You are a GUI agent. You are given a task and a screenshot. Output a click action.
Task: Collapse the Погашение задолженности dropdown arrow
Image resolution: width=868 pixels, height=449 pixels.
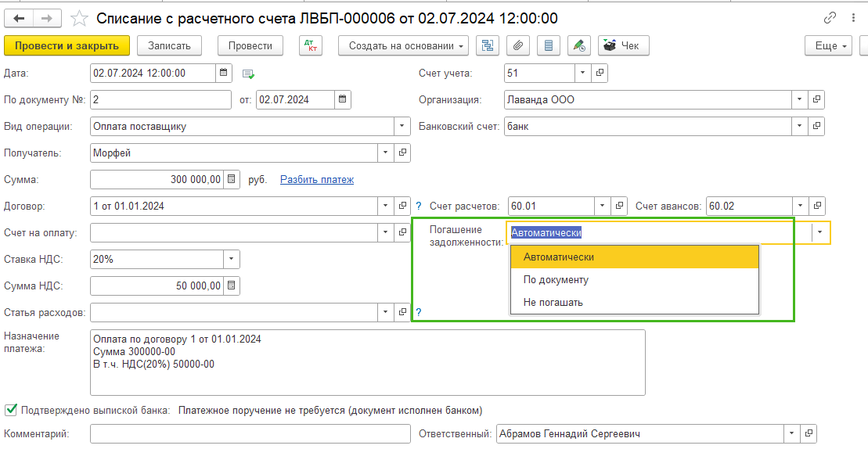coord(820,233)
